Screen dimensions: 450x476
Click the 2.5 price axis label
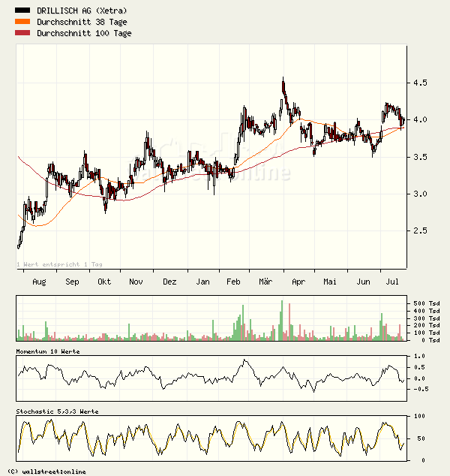point(420,230)
